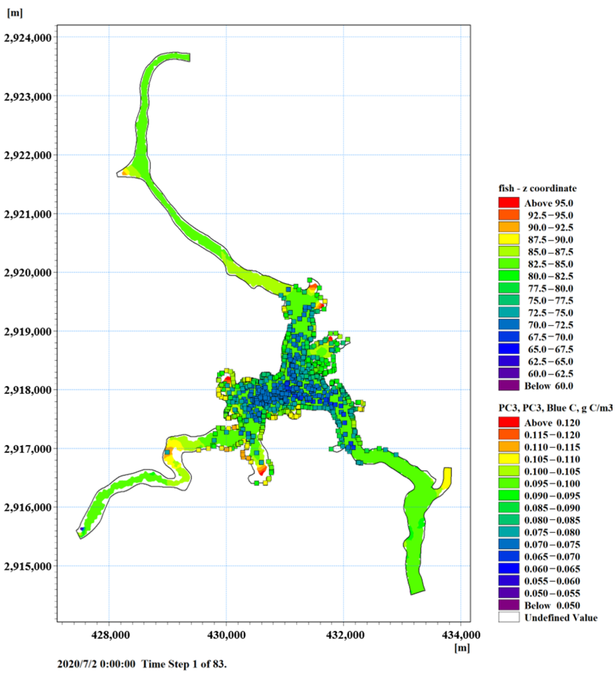
Task: Click the white "Undefined Value" swatch
Action: [x=508, y=617]
